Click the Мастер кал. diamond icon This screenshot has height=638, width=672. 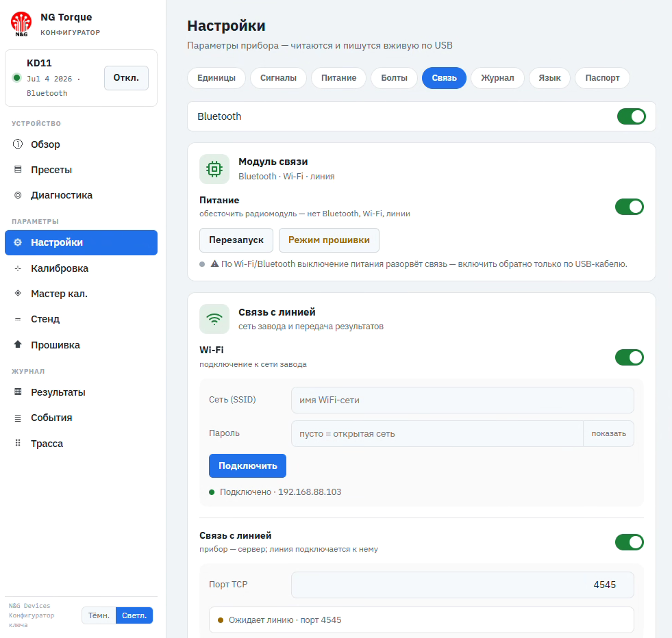(x=18, y=293)
